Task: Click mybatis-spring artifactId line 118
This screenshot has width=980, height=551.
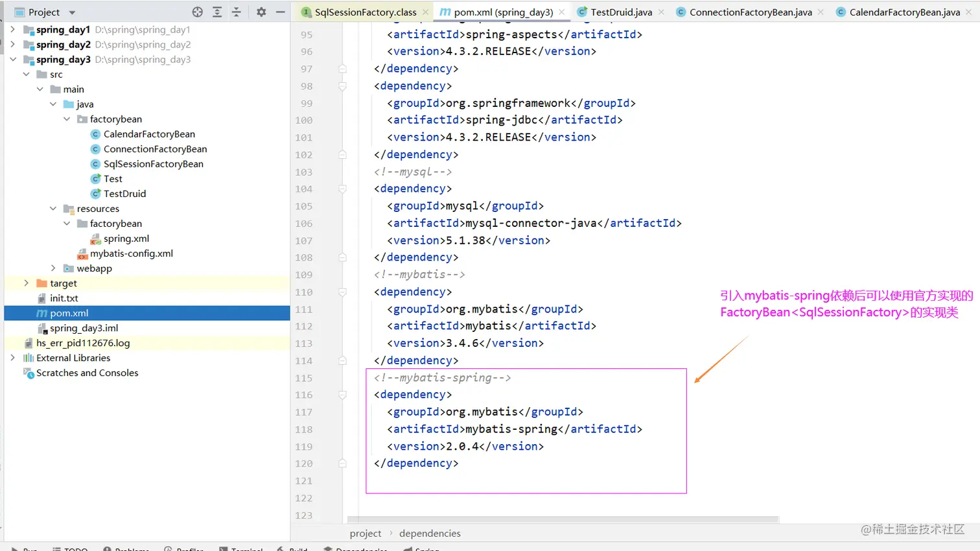Action: point(515,429)
